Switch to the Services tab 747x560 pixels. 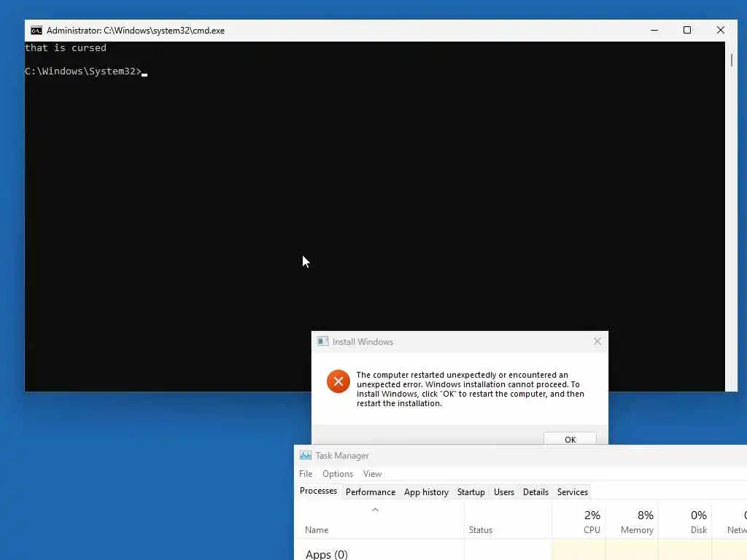(x=573, y=492)
